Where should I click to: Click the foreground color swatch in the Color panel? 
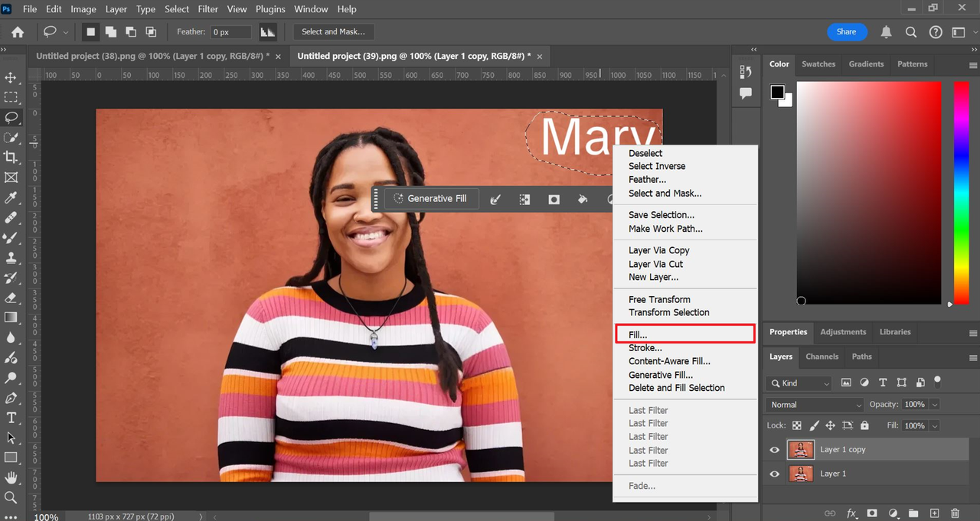tap(777, 92)
